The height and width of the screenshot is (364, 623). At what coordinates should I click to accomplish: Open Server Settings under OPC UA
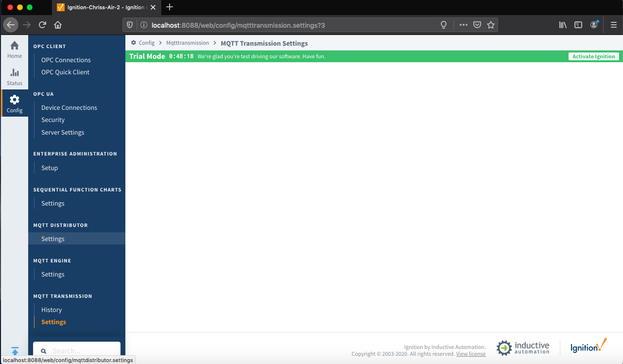63,132
